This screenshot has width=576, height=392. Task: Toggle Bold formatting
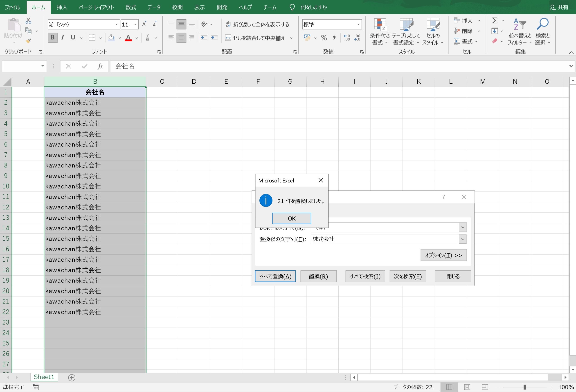[52, 38]
